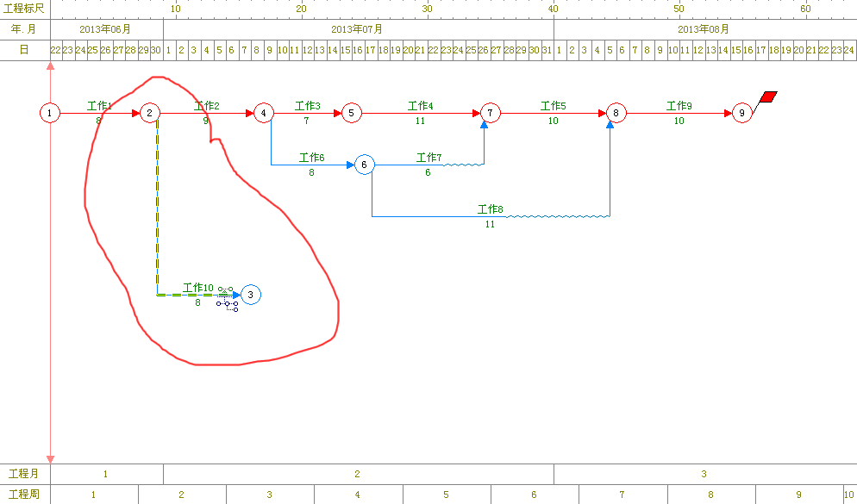Click the 工程周 row header
The width and height of the screenshot is (857, 504).
[25, 495]
